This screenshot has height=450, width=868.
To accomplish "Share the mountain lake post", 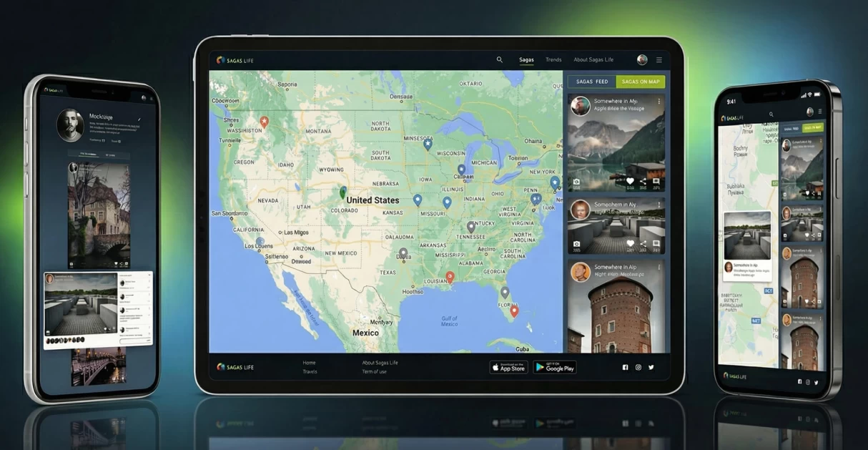I will [643, 182].
